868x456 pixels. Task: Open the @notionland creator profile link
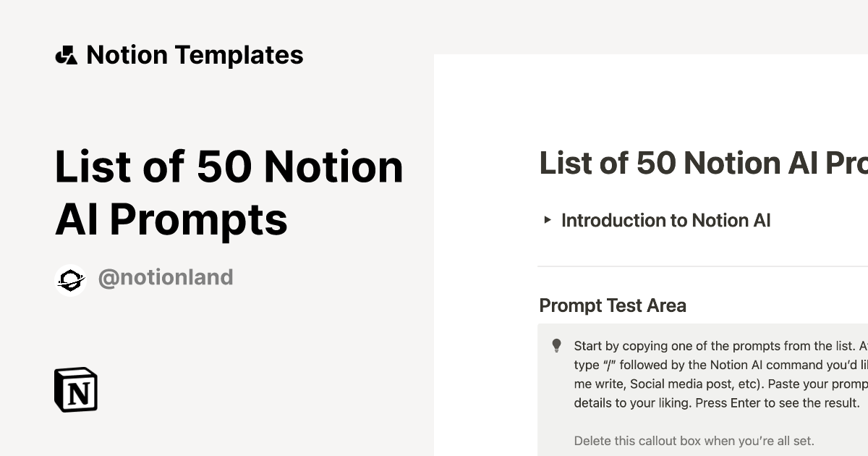tap(166, 278)
